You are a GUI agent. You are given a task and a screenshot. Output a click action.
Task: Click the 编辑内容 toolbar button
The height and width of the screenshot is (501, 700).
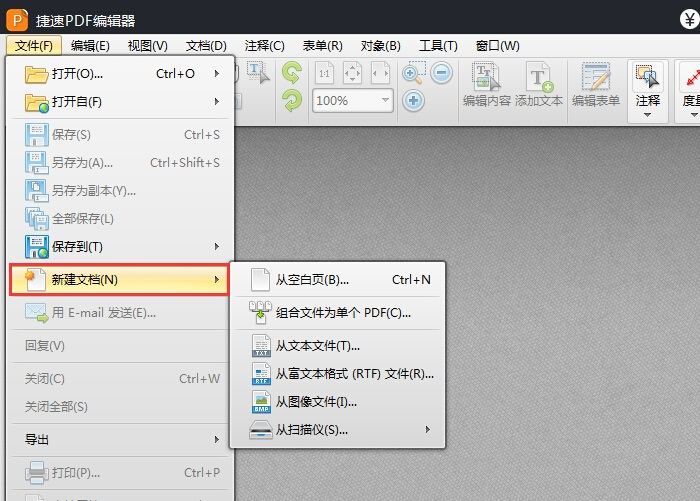click(487, 84)
